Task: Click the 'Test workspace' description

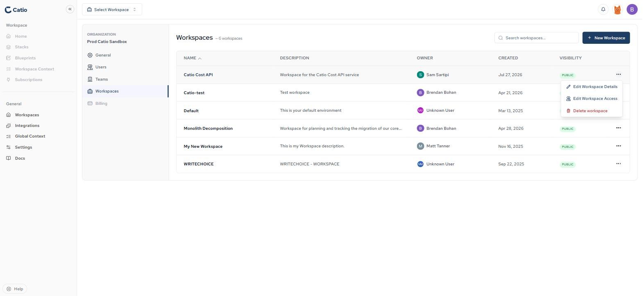Action: [295, 93]
